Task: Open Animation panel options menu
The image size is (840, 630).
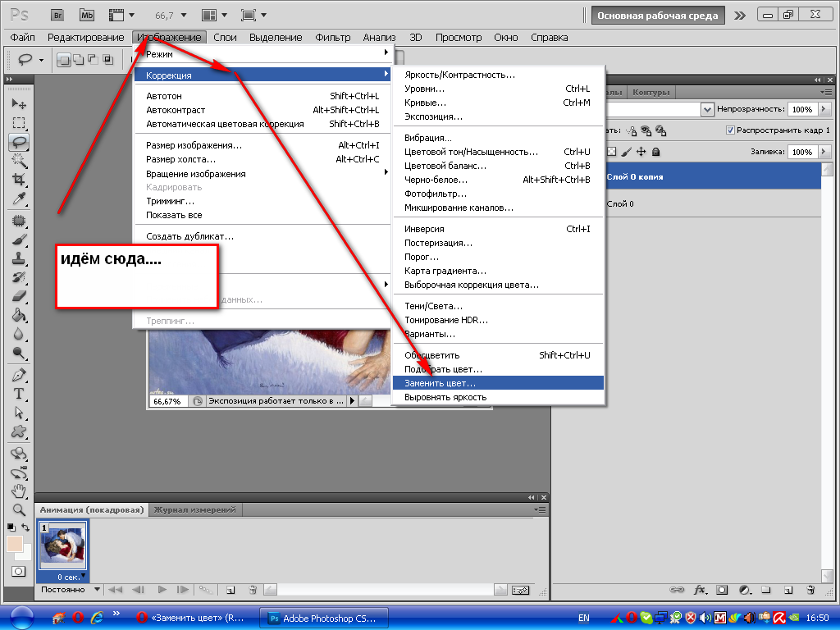Action: [540, 509]
